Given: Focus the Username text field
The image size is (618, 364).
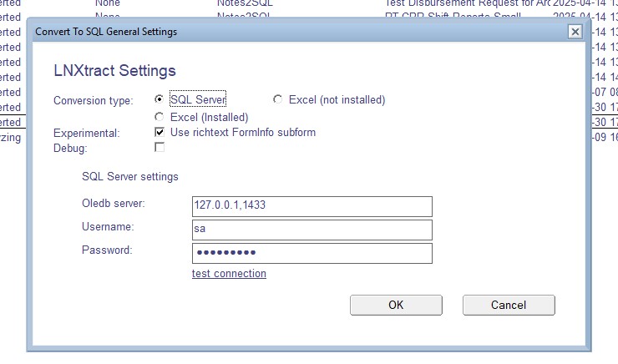Looking at the screenshot, I should point(312,230).
